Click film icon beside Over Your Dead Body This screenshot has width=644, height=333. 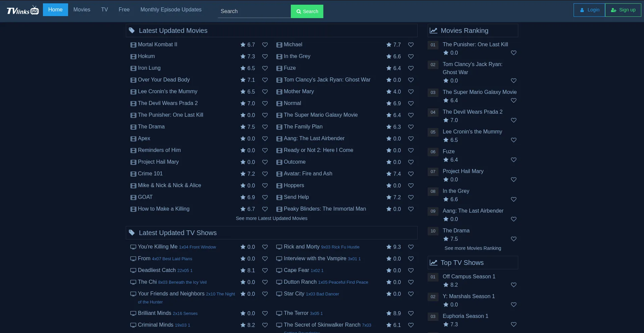pos(133,80)
